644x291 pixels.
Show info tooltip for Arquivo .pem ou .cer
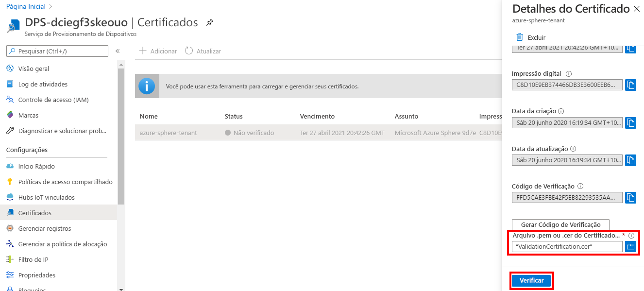coord(631,236)
